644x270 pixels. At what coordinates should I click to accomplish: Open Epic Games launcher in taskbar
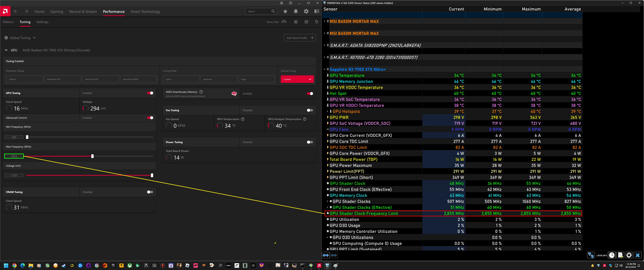point(113,265)
